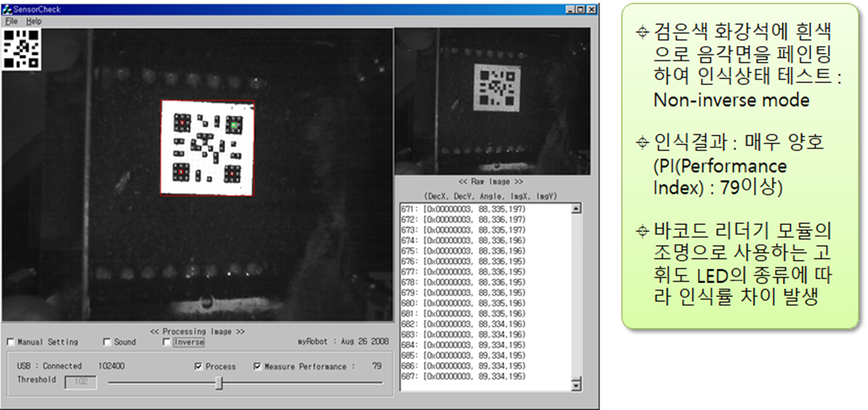Click the Raw Image preview pane
This screenshot has height=410, width=868.
[x=492, y=101]
